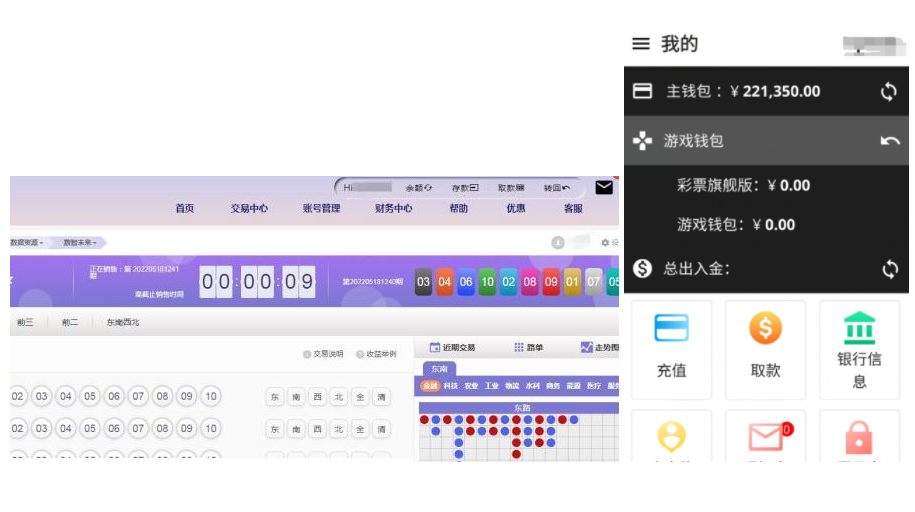Expand the 数据资源 dropdown
Image resolution: width=915 pixels, height=512 pixels.
pyautogui.click(x=27, y=242)
